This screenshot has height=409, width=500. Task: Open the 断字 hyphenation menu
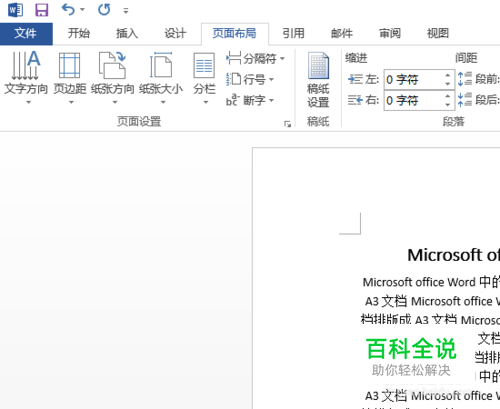250,100
